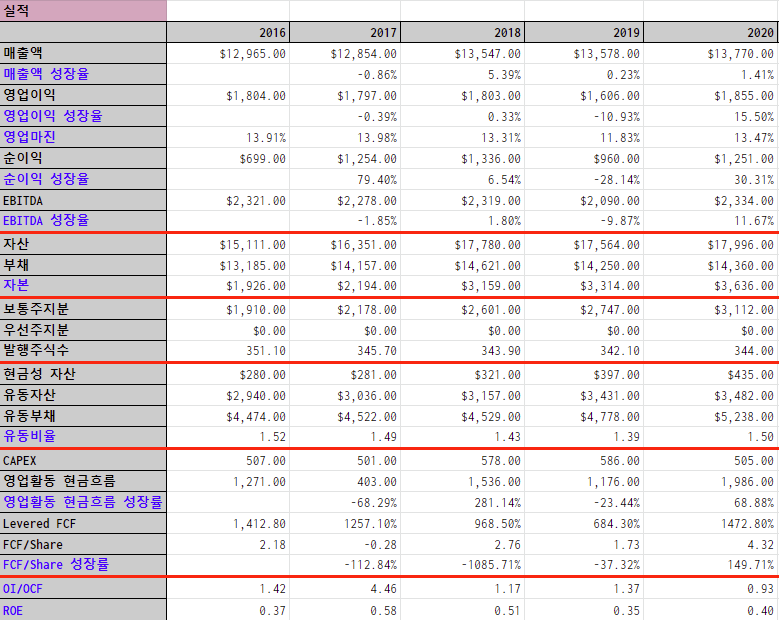
Task: Click the 13.91% operating margin cell
Action: [x=228, y=137]
